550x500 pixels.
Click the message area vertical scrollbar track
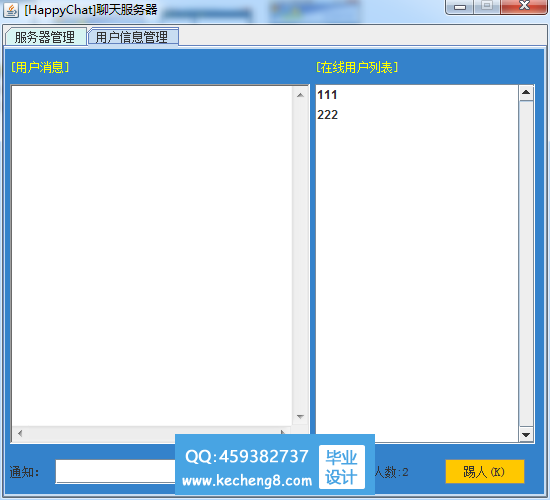pos(300,256)
